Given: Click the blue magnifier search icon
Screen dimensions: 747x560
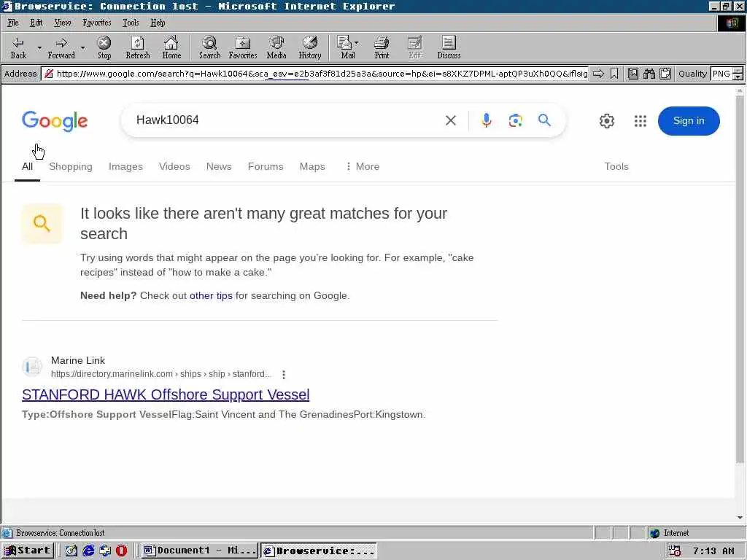Looking at the screenshot, I should [x=544, y=120].
